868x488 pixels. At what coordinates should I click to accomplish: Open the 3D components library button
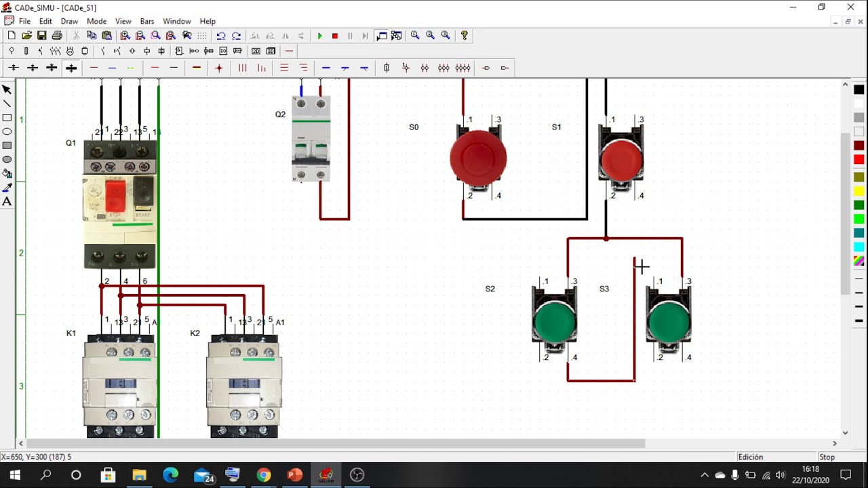(x=271, y=51)
